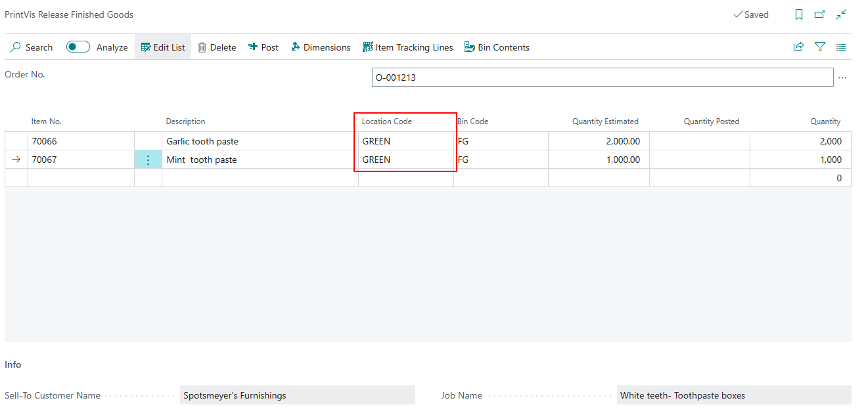Click the row arrow selector for item 70067
The height and width of the screenshot is (413, 868).
(x=16, y=160)
